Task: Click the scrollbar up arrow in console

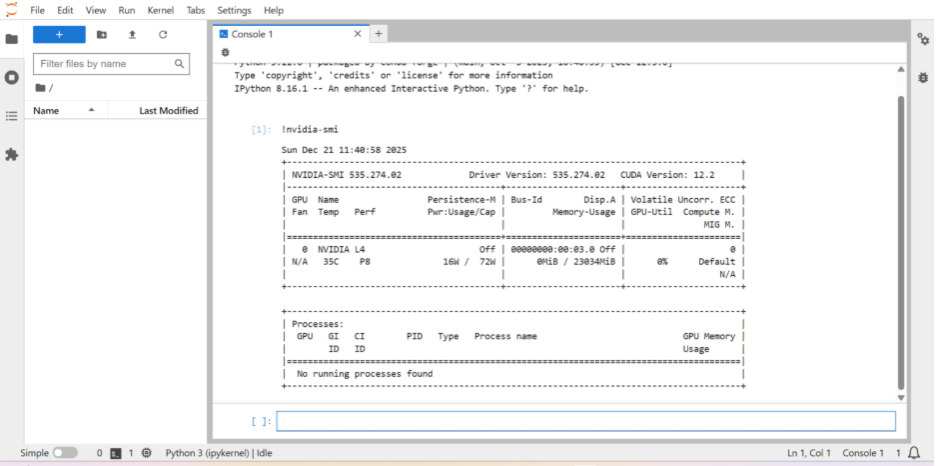Action: click(x=901, y=70)
